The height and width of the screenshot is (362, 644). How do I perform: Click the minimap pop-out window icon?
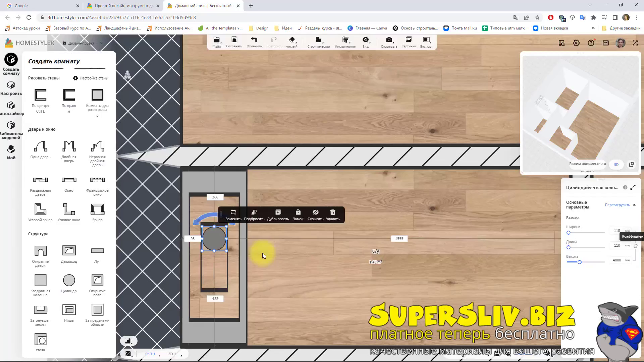[x=631, y=165]
